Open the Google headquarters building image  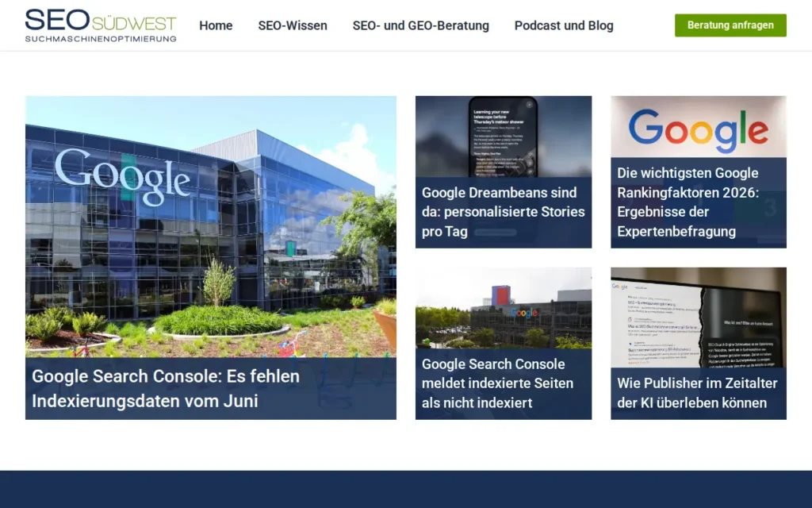coord(211,226)
